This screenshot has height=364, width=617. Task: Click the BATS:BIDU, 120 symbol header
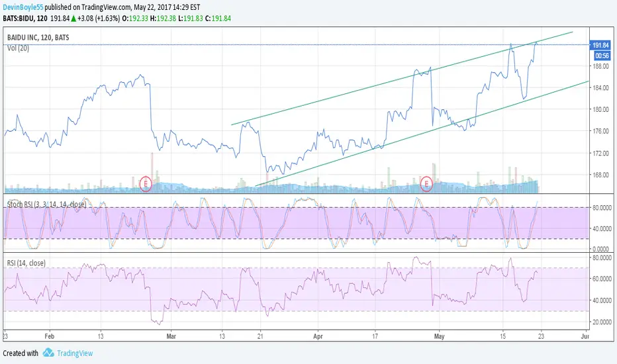pyautogui.click(x=25, y=18)
